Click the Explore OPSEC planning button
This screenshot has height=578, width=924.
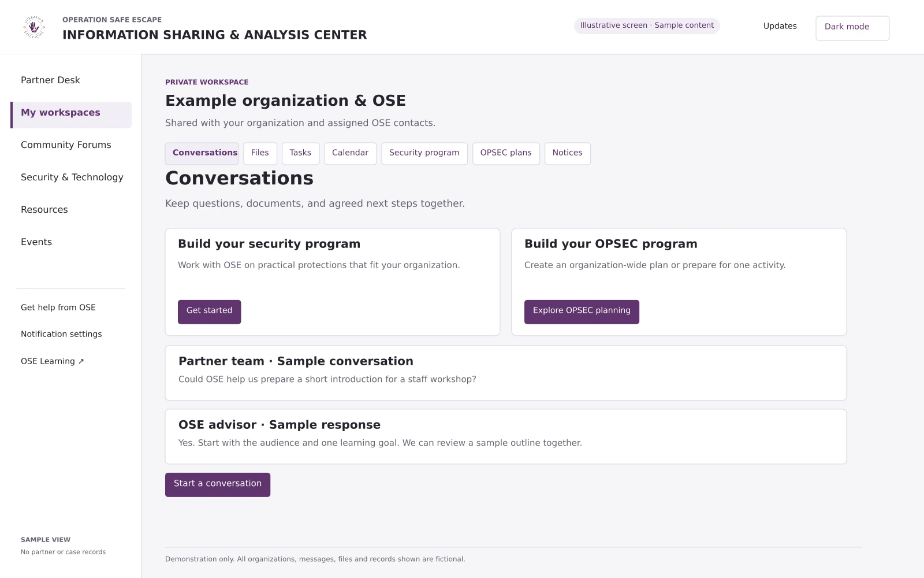[x=582, y=312]
